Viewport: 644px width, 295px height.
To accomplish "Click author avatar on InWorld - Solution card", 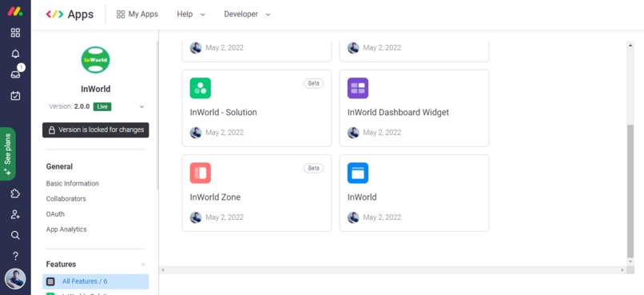I will tap(196, 132).
